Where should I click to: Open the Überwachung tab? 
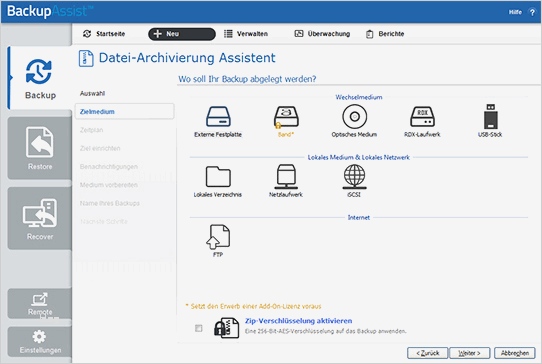coord(322,34)
